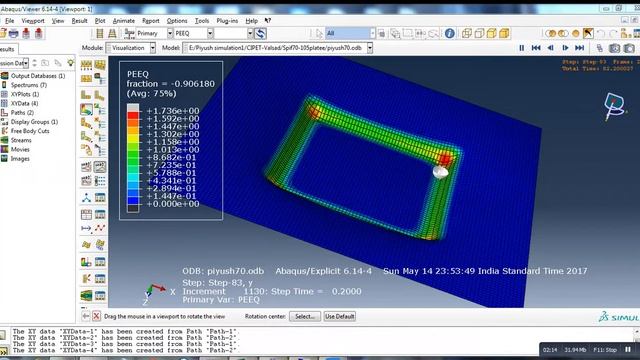Image resolution: width=640 pixels, height=360 pixels.
Task: Click the field output sync arrows icon
Action: coord(260,33)
